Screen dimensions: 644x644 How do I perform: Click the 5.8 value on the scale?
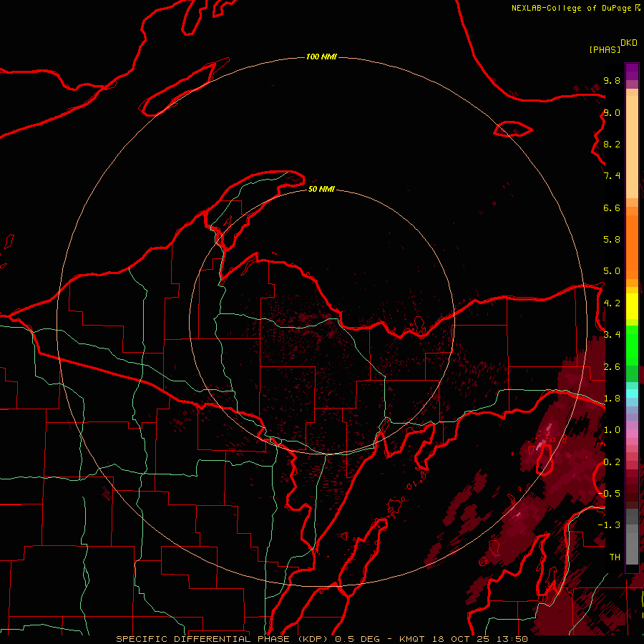(x=612, y=240)
